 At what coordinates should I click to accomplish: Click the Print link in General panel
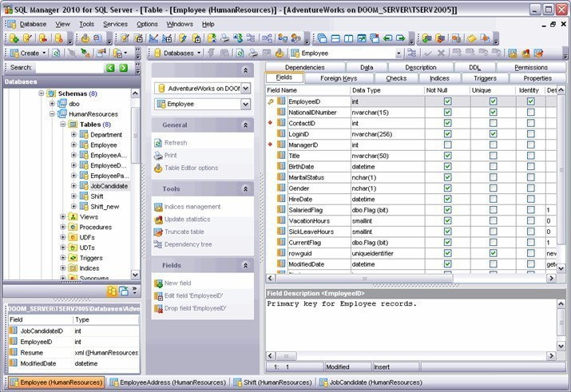170,156
